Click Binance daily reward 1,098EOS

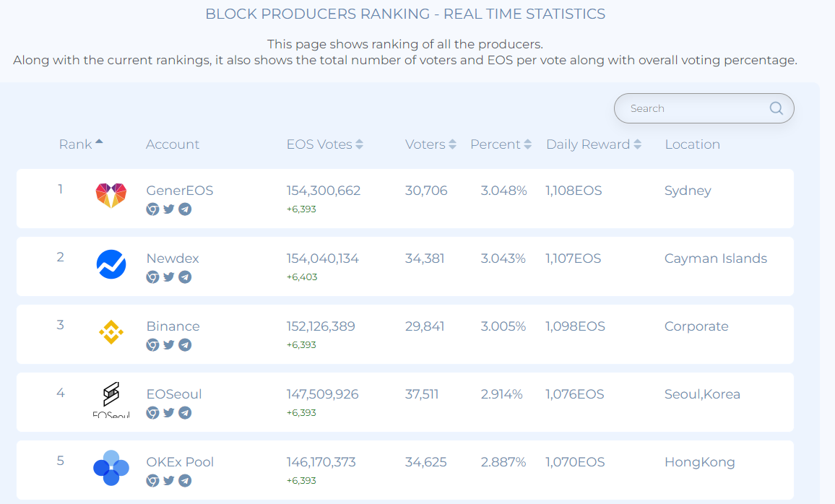(x=575, y=326)
